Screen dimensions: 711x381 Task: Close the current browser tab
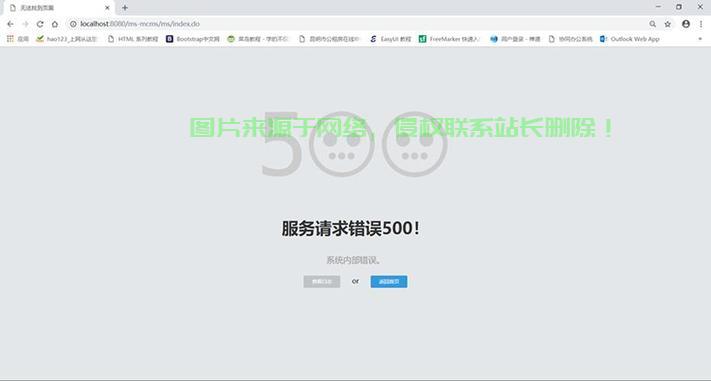pos(107,8)
